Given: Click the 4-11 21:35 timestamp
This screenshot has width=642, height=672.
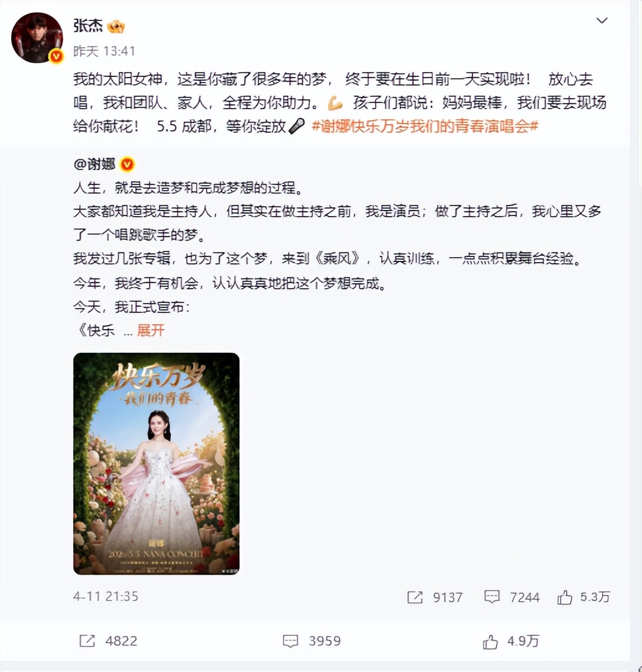Looking at the screenshot, I should point(106,596).
